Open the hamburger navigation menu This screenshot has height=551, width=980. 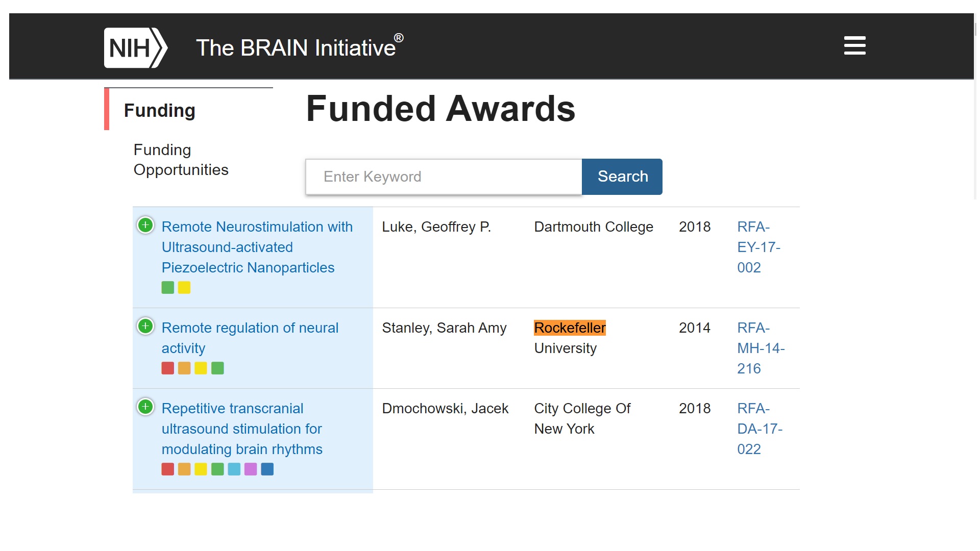point(854,45)
